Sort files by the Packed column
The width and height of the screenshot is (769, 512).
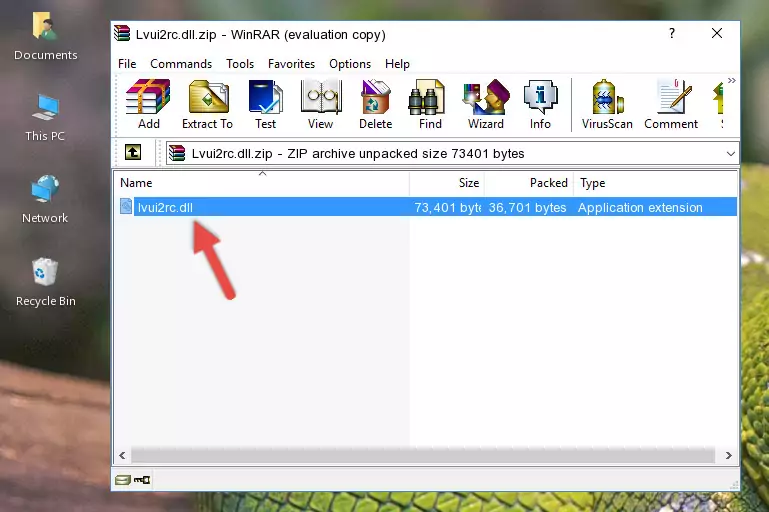coord(529,183)
